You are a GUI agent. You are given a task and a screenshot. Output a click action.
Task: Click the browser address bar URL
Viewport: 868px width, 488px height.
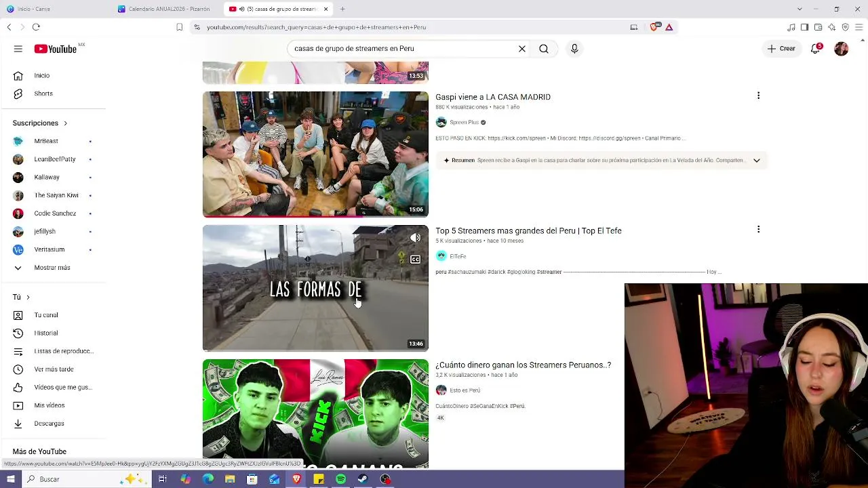point(316,27)
